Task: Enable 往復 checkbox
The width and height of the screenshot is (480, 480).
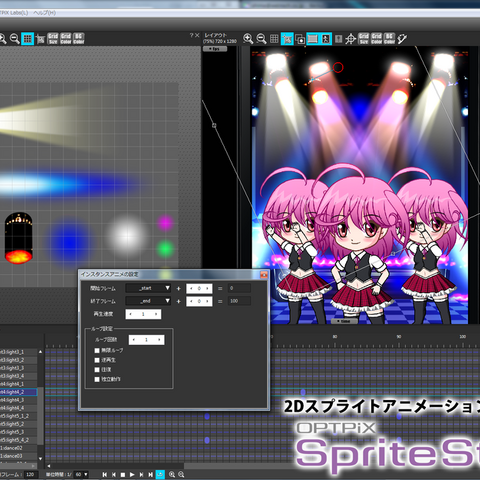Action: tap(97, 370)
